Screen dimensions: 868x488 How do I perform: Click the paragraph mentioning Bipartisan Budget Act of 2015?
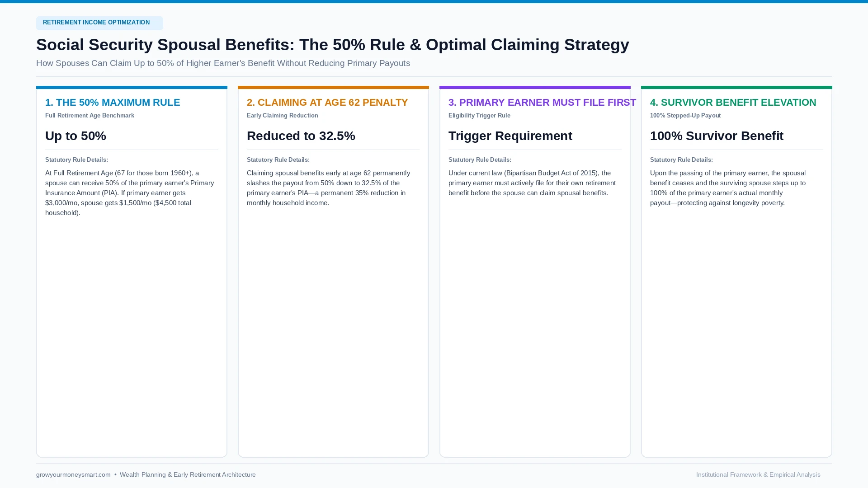pos(532,183)
